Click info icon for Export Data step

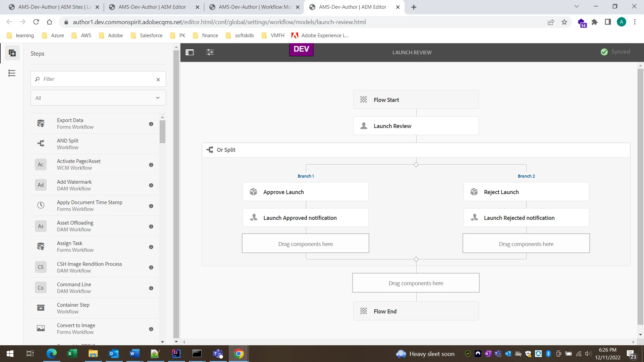click(x=151, y=124)
